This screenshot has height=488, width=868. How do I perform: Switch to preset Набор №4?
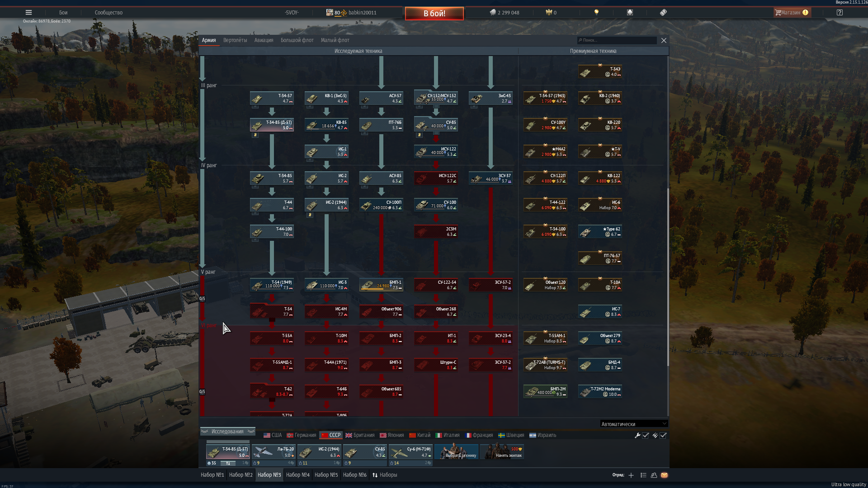298,475
